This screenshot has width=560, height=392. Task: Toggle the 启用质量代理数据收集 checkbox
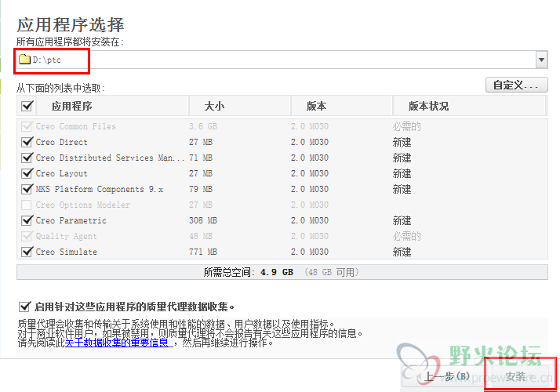click(24, 307)
